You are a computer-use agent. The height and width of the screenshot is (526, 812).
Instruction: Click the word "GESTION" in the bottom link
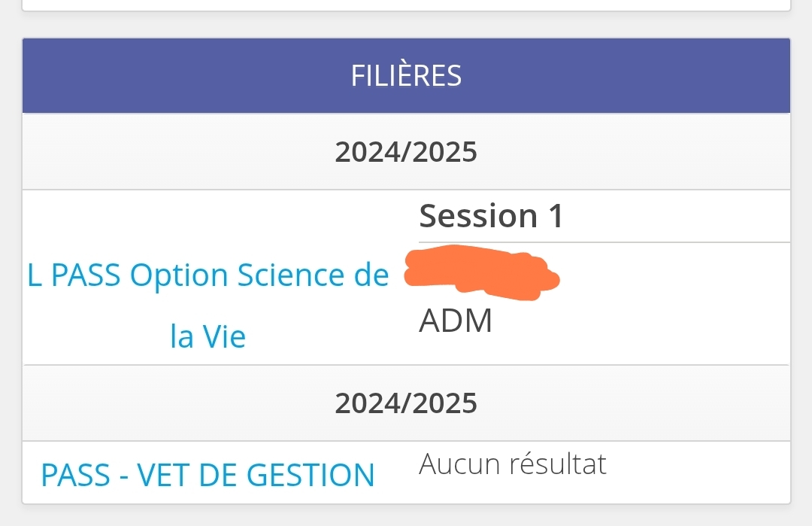311,475
